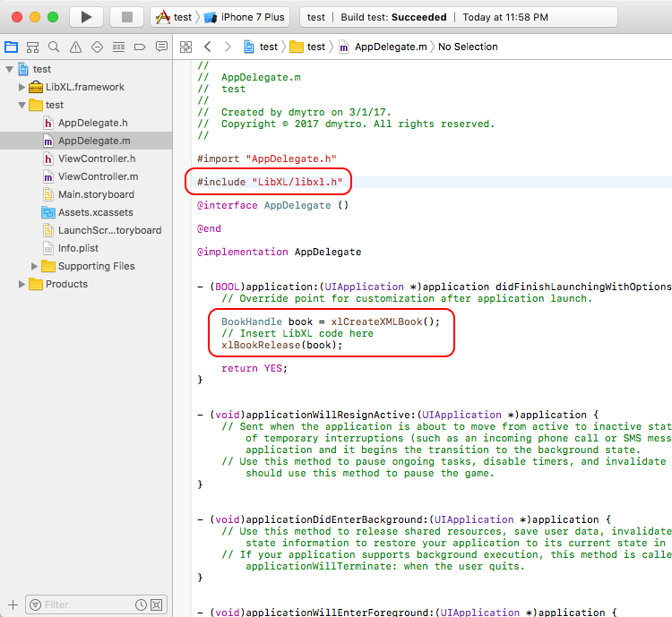Image resolution: width=672 pixels, height=617 pixels.
Task: Expand Supporting Files folder
Action: (34, 266)
